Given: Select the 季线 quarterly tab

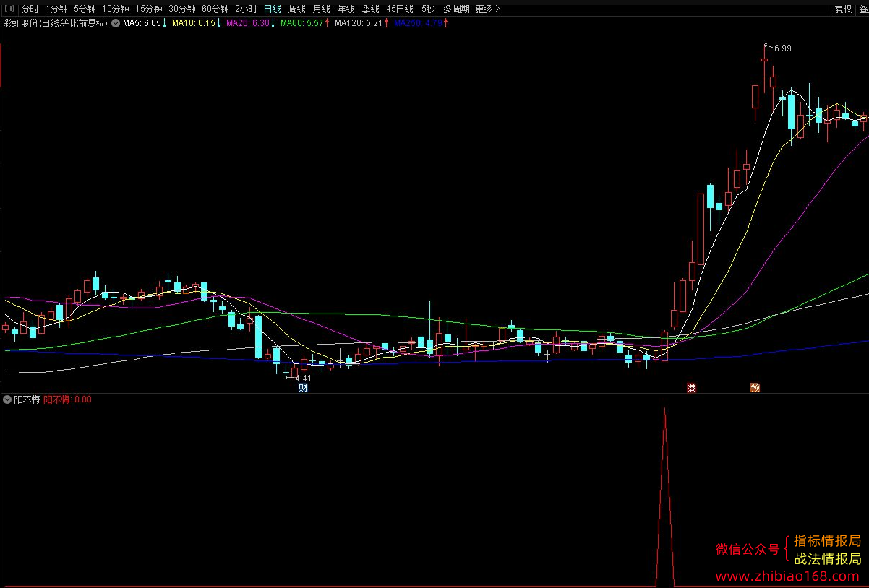Looking at the screenshot, I should (371, 9).
